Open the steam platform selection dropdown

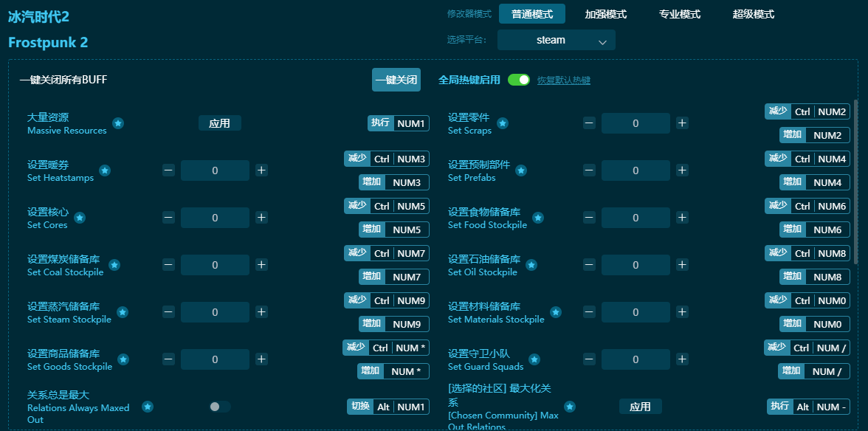click(556, 40)
